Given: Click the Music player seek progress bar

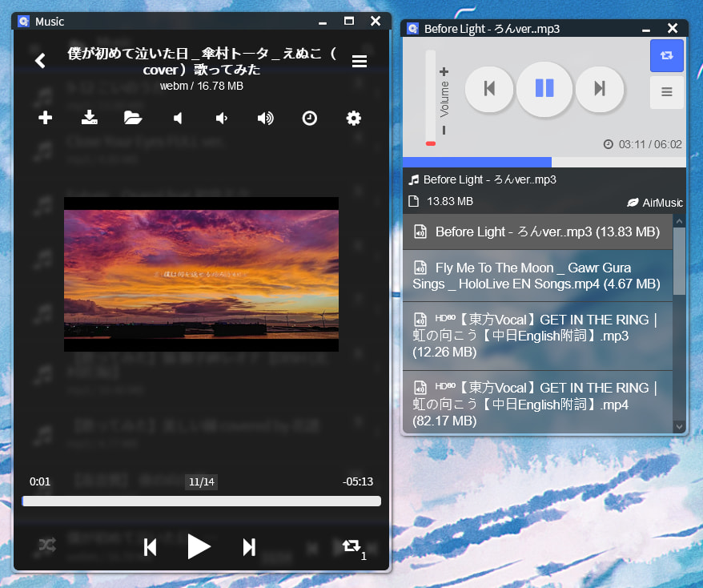Looking at the screenshot, I should click(202, 501).
